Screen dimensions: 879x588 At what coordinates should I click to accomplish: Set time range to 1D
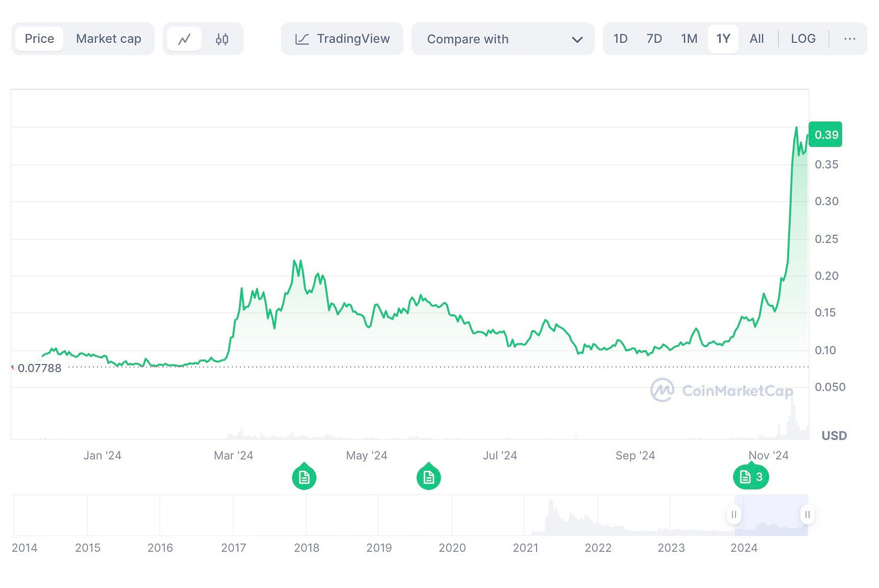click(621, 39)
